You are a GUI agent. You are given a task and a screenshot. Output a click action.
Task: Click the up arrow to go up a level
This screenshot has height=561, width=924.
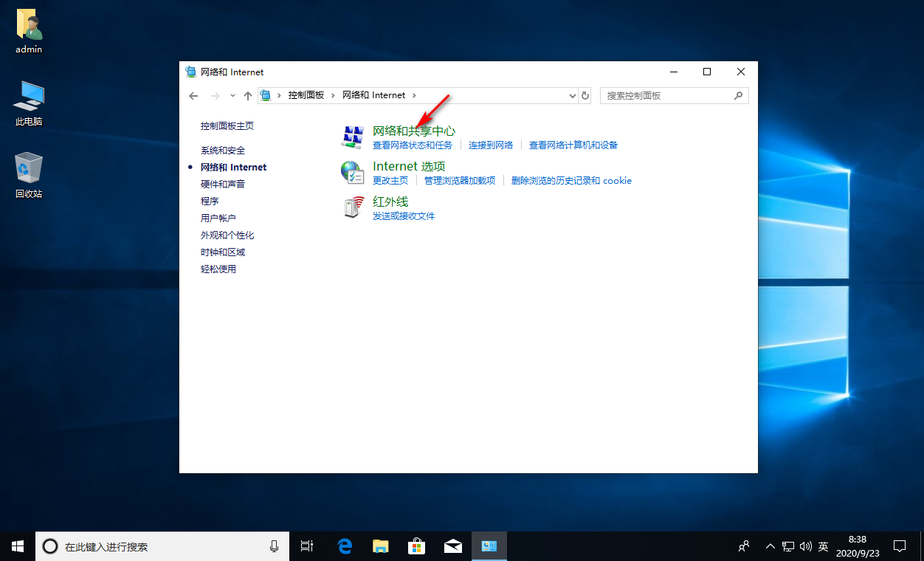[x=248, y=95]
